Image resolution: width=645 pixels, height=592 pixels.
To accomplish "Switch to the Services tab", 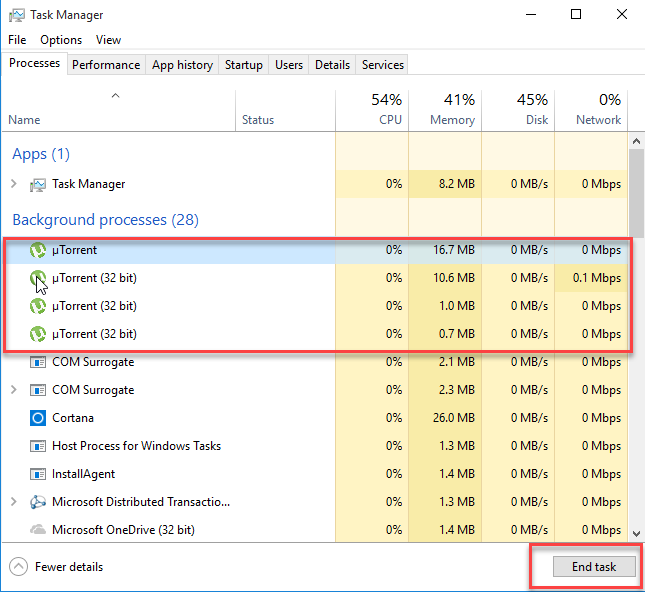I will (x=383, y=65).
